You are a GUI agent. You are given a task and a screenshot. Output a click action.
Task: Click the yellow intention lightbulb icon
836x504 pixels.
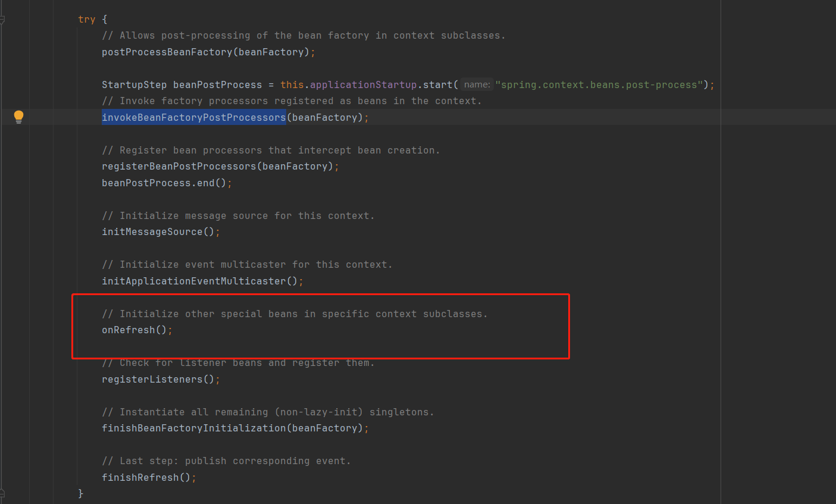tap(18, 117)
